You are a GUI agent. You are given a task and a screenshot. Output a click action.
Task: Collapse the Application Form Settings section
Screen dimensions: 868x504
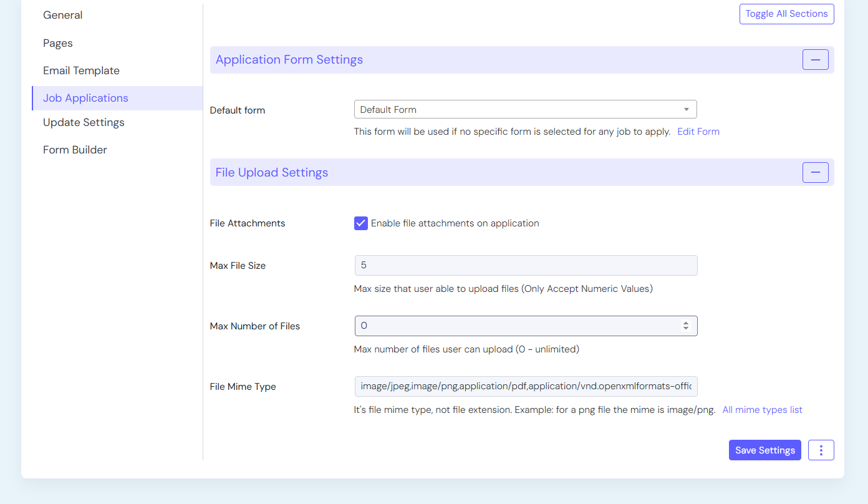coord(815,60)
